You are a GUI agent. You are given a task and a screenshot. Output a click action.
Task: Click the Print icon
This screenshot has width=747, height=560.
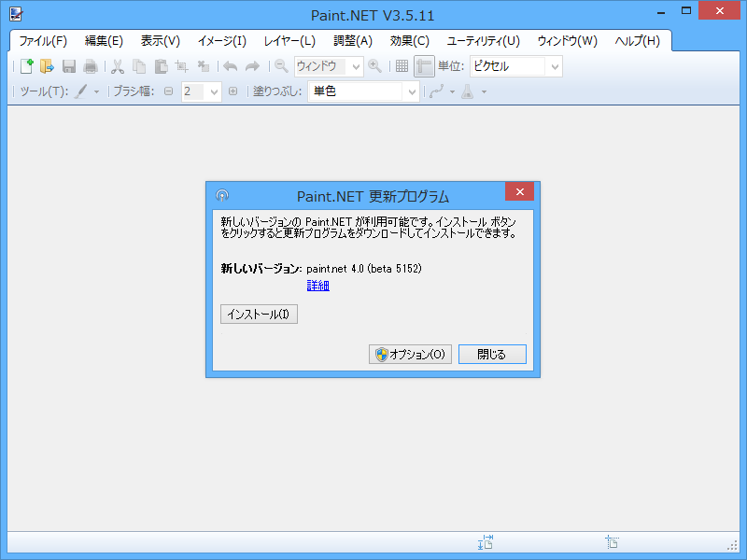tap(91, 66)
